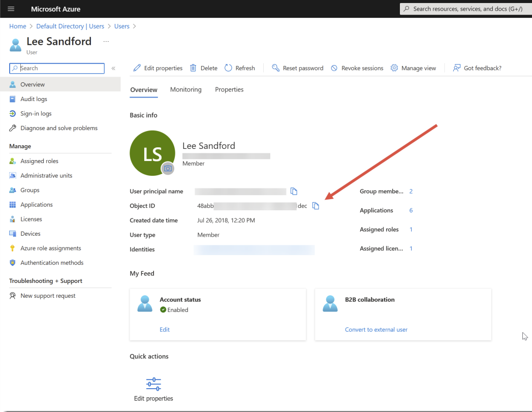Click Edit under Account status
This screenshot has height=412, width=532.
(165, 330)
